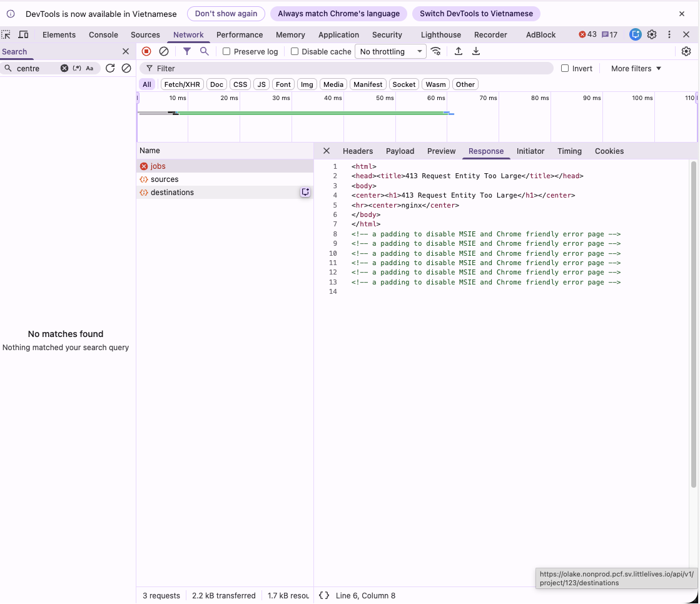Click the response pane vertical scrollbar
The height and width of the screenshot is (604, 700).
click(x=694, y=325)
